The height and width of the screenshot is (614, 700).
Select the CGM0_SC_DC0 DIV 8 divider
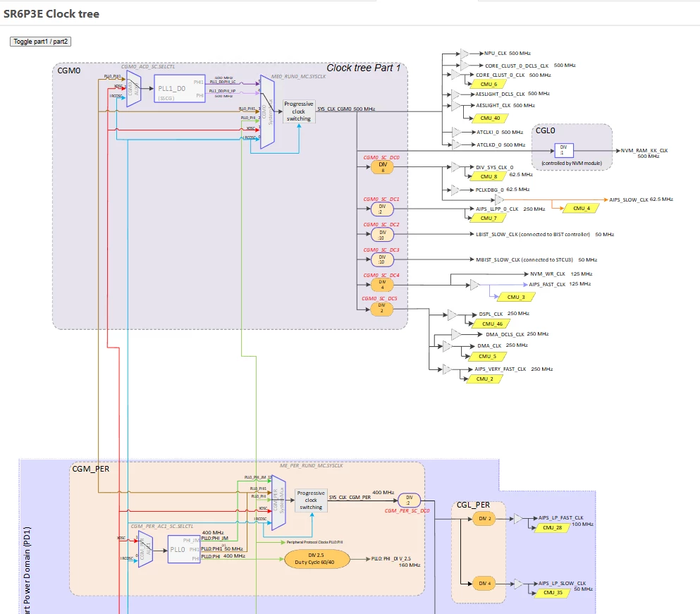[382, 167]
